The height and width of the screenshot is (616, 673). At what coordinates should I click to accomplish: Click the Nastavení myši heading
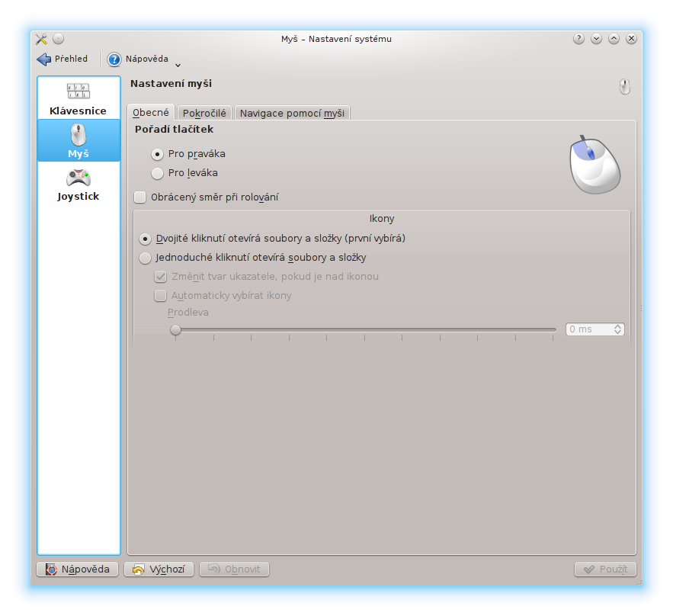(x=171, y=84)
